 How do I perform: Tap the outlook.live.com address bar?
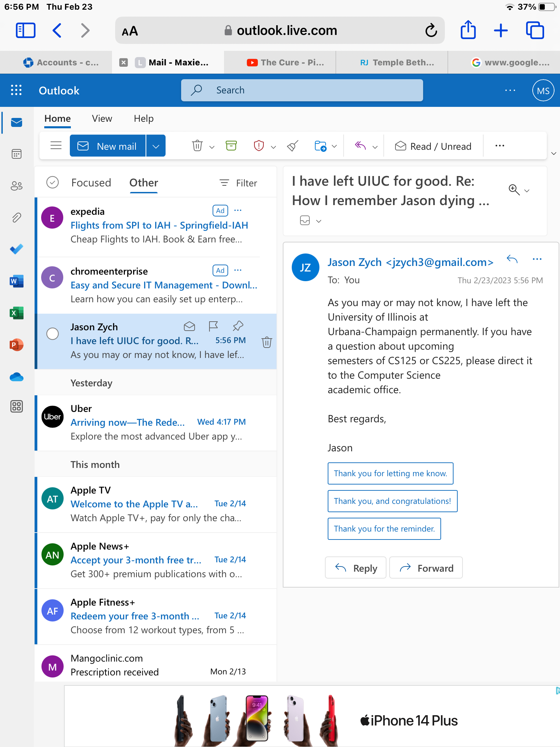tap(280, 30)
